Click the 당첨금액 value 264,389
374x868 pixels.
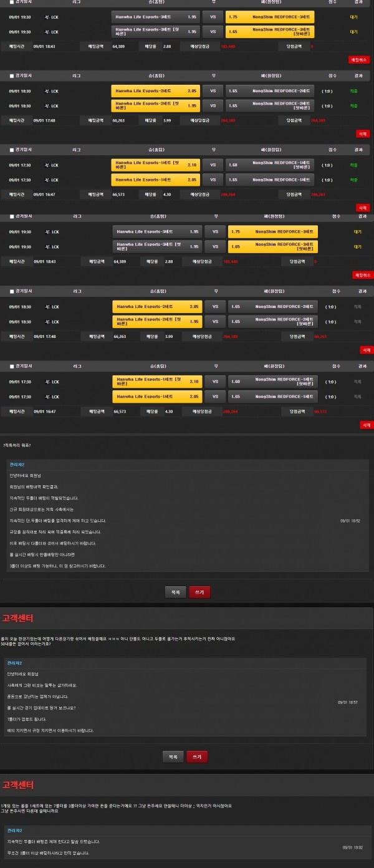[x=318, y=120]
